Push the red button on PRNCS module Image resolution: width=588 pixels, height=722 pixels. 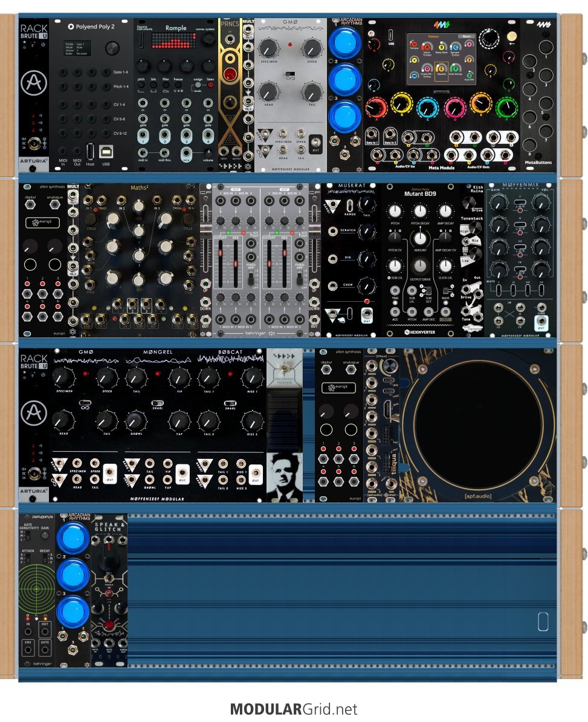tap(230, 74)
